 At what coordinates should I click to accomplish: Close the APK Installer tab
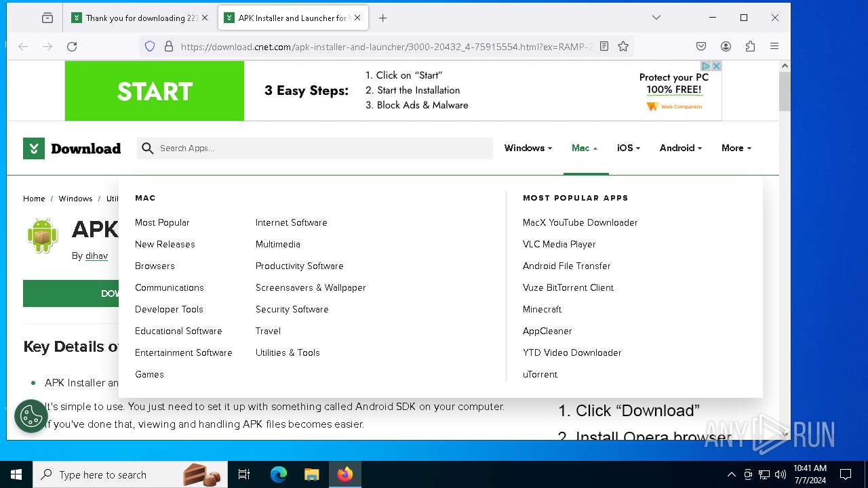pyautogui.click(x=357, y=18)
